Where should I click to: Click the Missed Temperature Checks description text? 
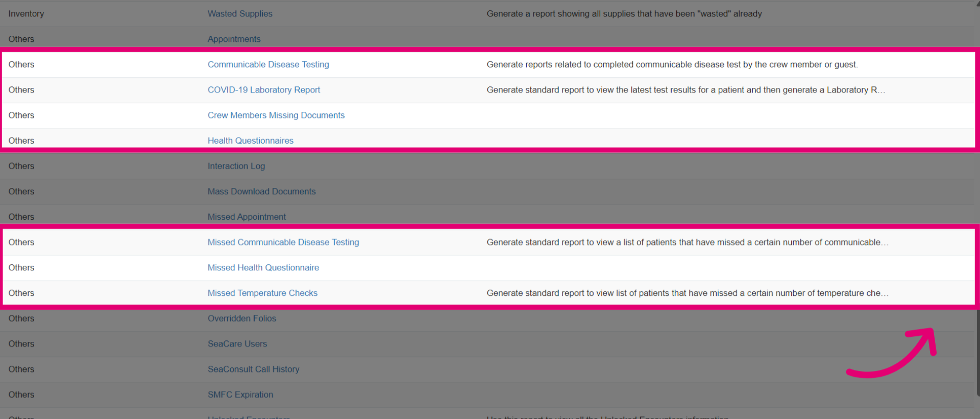pos(688,293)
